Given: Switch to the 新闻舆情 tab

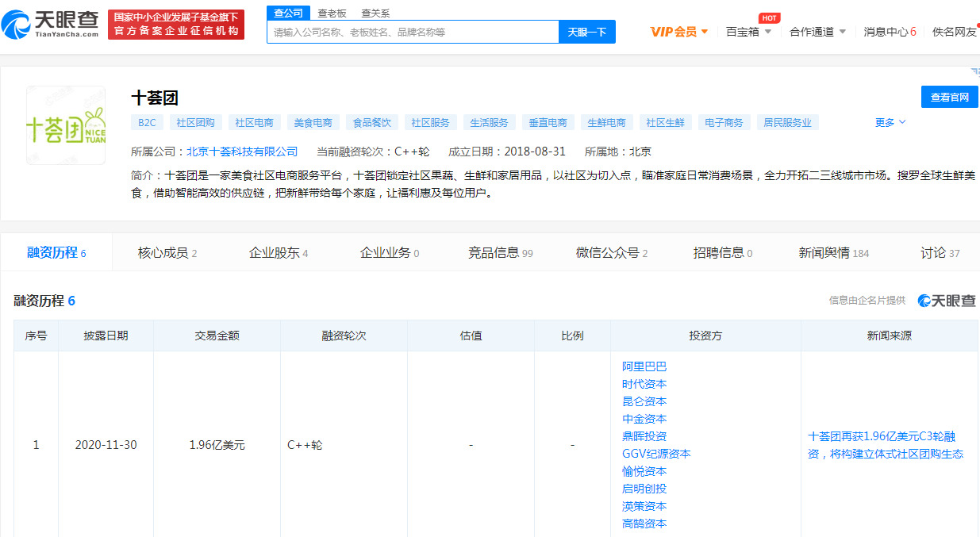Looking at the screenshot, I should pos(834,253).
